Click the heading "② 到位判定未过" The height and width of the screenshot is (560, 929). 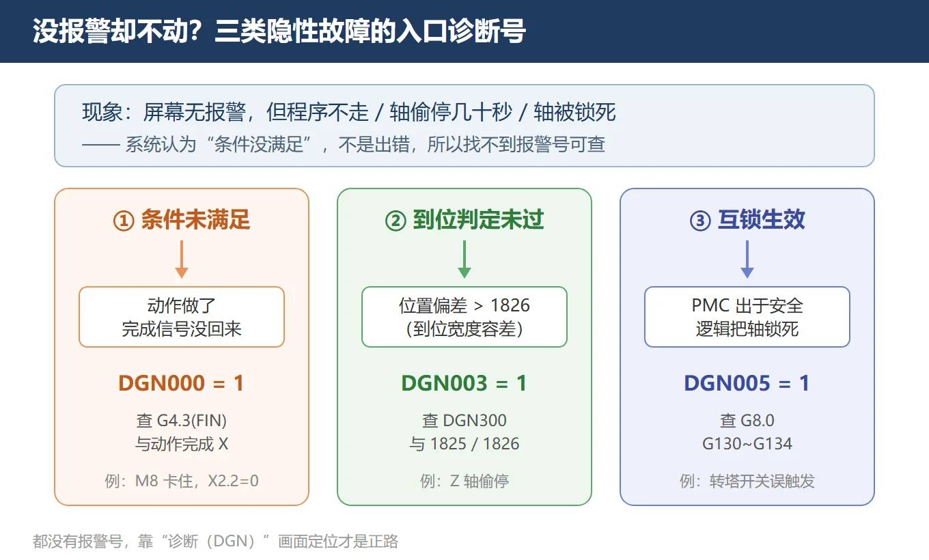464,219
